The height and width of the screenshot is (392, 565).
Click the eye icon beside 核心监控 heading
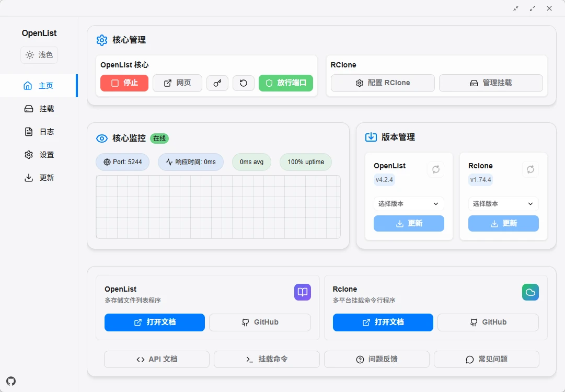coord(102,139)
